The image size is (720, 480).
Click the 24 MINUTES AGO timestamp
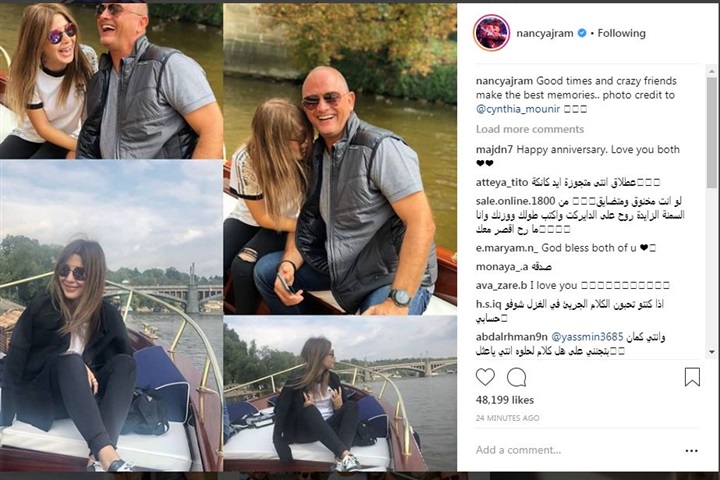[x=507, y=418]
